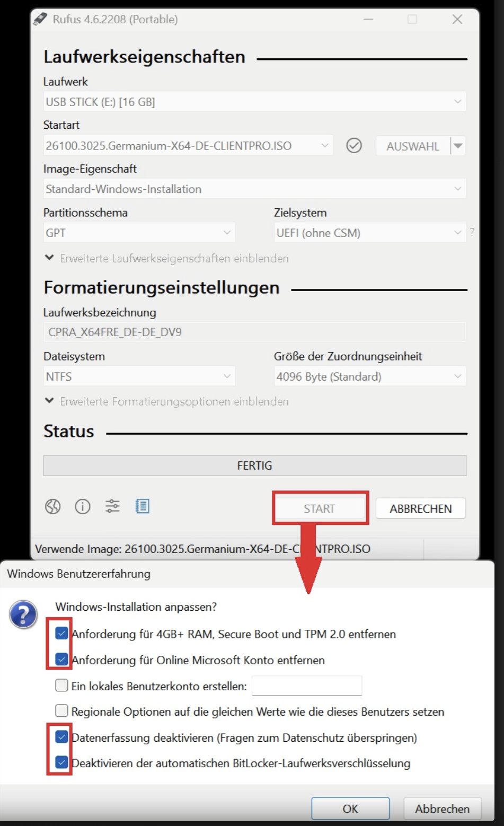This screenshot has width=504, height=826.
Task: Open the Partitionsschema GPT dropdown
Action: click(x=139, y=233)
